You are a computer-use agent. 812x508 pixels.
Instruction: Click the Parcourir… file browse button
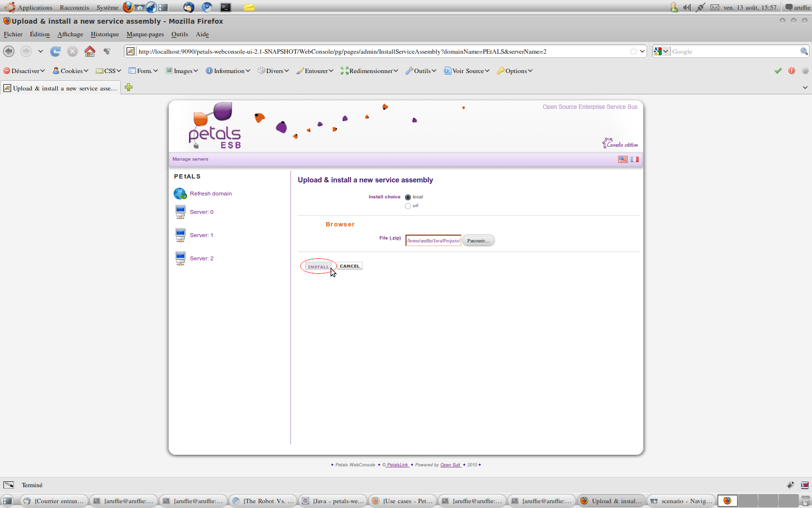[478, 240]
